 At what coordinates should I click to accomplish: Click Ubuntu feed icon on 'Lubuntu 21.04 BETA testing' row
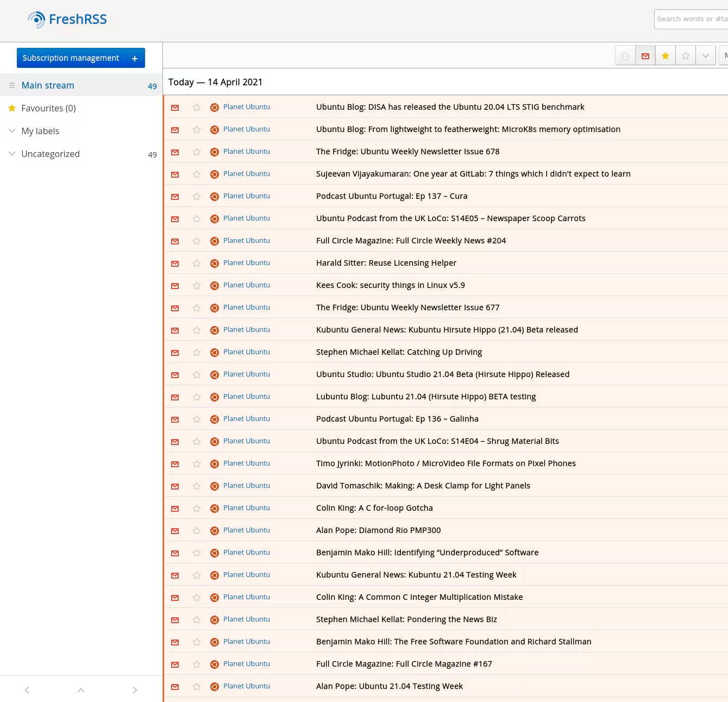pyautogui.click(x=215, y=397)
